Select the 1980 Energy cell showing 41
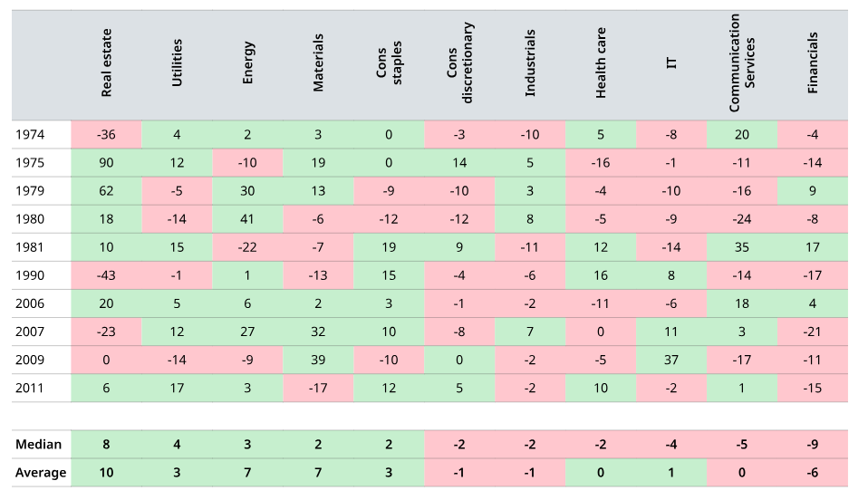 tap(247, 219)
